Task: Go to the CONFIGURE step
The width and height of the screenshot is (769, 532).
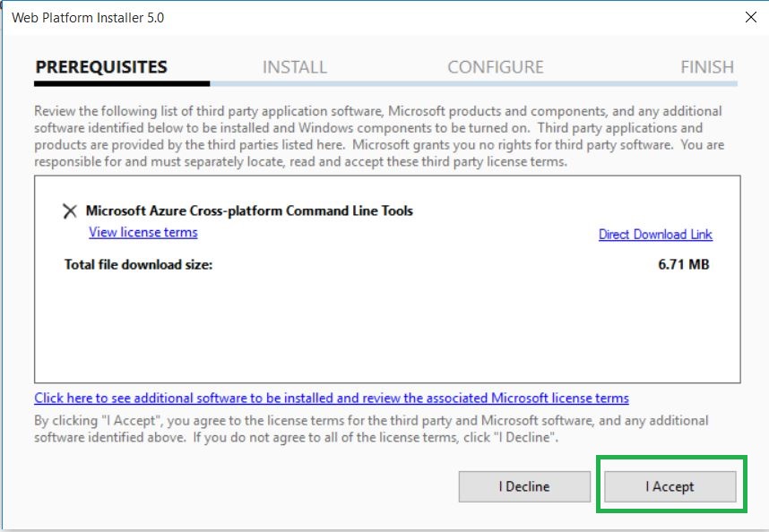Action: [x=495, y=67]
